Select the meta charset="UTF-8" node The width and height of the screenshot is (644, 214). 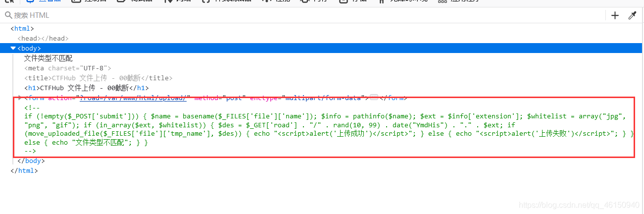coord(68,68)
